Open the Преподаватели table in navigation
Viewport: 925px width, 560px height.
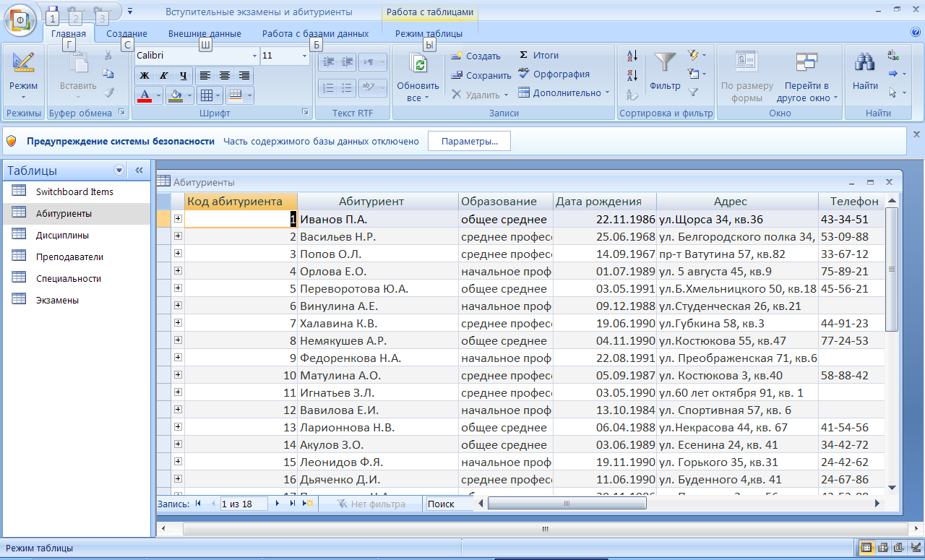(x=69, y=257)
